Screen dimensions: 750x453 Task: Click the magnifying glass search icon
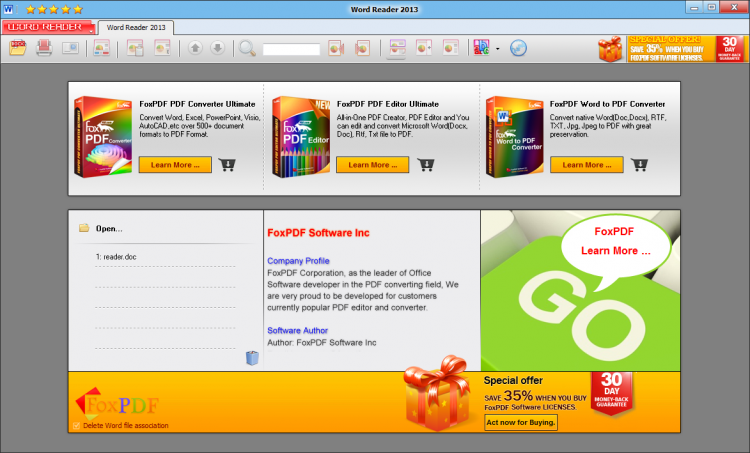tap(247, 48)
